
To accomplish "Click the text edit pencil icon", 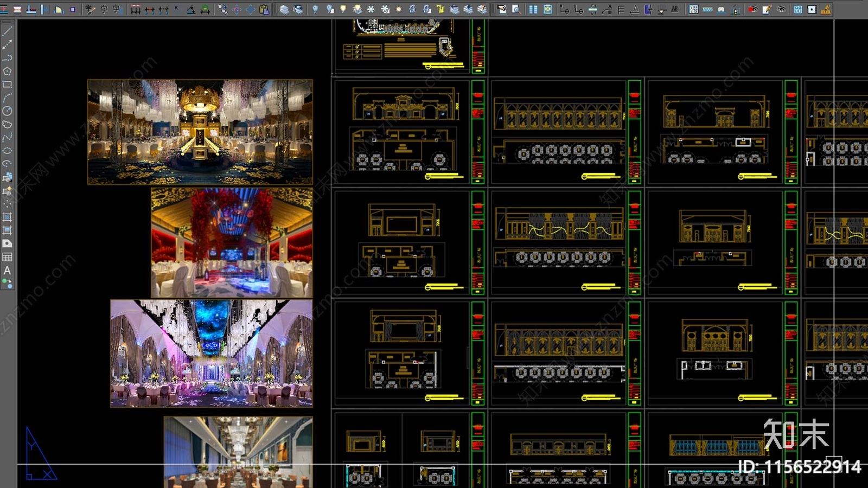I will coord(91,9).
